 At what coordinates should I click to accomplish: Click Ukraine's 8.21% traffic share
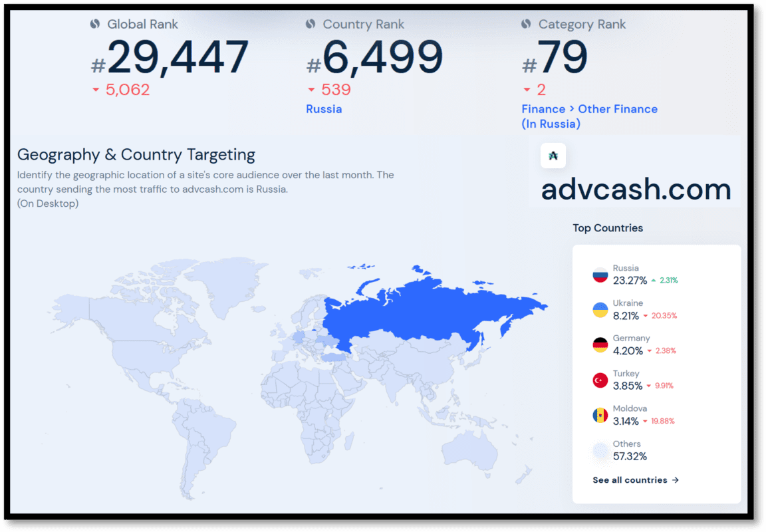[x=626, y=316]
